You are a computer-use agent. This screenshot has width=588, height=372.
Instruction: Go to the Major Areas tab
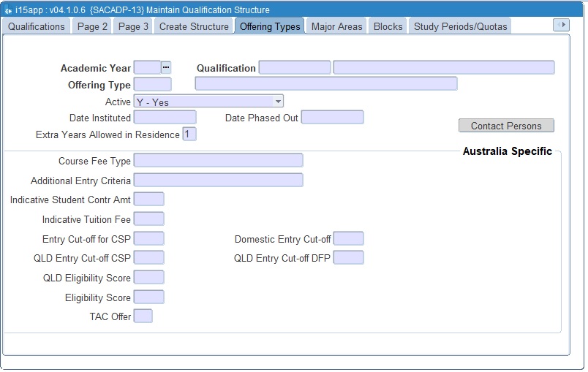pyautogui.click(x=336, y=26)
